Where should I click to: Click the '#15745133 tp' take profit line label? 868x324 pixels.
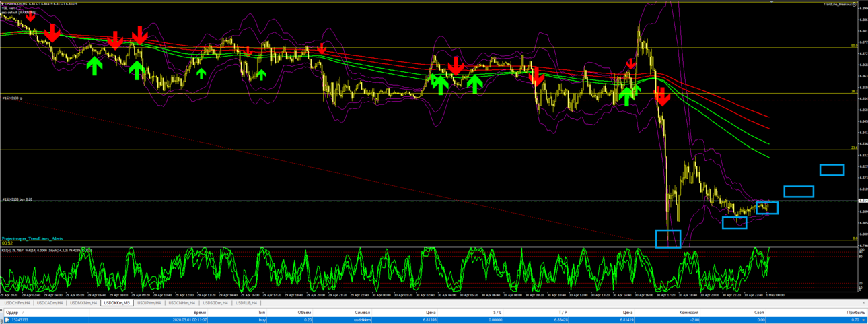pyautogui.click(x=11, y=98)
